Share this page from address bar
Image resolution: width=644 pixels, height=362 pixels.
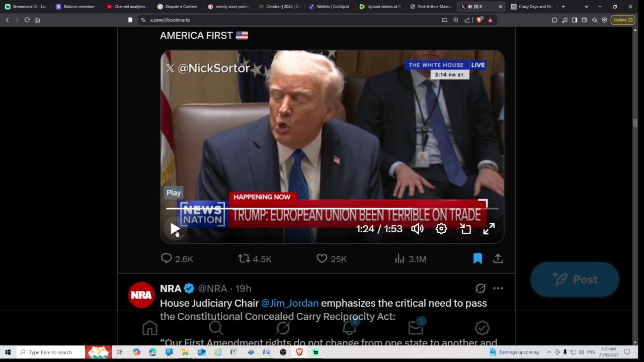(467, 20)
